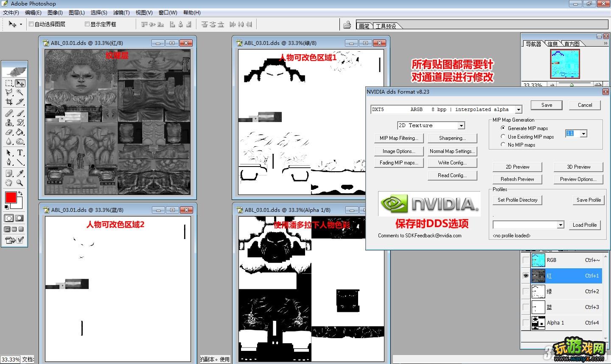This screenshot has height=364, width=611.
Task: Select the History Brush tool
Action: pos(20,122)
